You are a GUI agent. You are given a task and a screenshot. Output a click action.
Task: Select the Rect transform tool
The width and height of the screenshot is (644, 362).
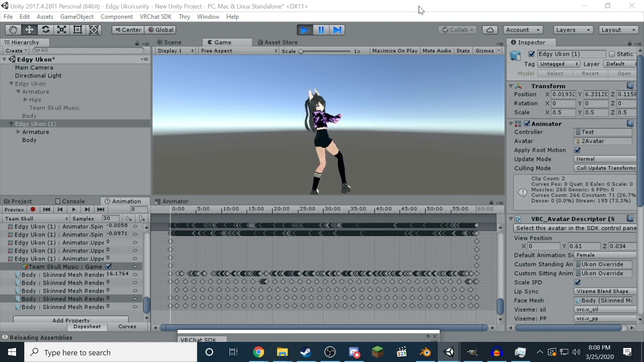[x=77, y=30]
